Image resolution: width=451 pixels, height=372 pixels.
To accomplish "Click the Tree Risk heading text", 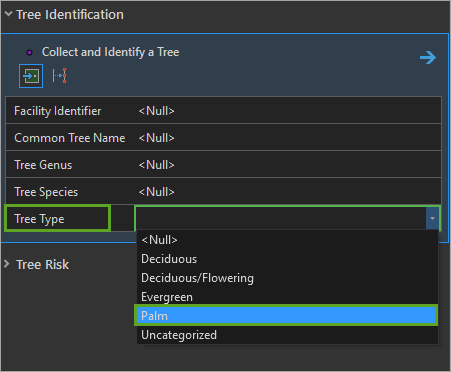I will pos(43,264).
